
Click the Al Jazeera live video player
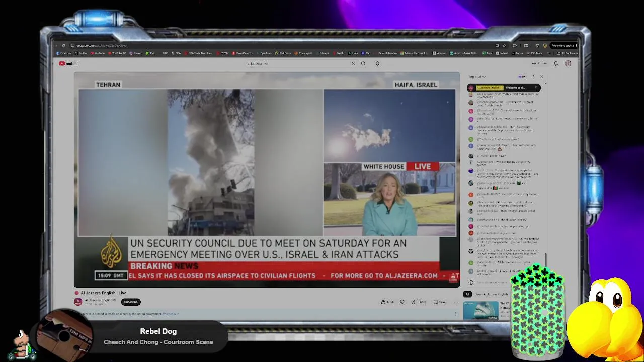tap(267, 179)
